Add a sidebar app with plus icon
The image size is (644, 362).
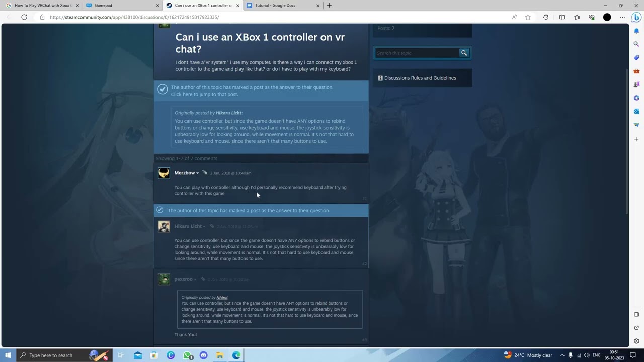(636, 139)
